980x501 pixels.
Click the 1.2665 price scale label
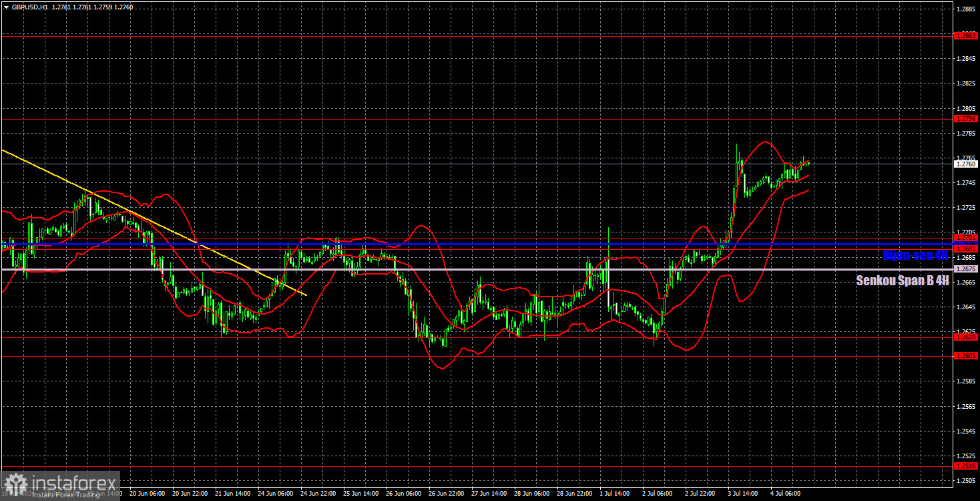(966, 282)
